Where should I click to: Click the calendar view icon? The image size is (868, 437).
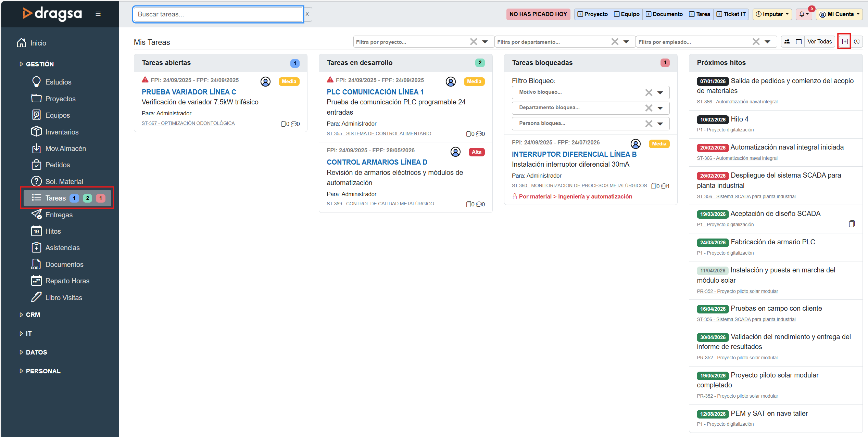point(799,42)
